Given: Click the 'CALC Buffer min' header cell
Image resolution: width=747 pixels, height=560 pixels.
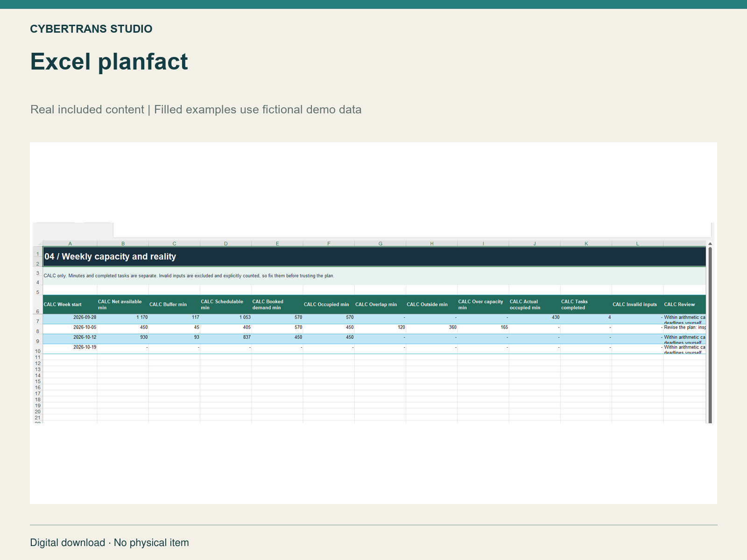Looking at the screenshot, I should coord(175,305).
